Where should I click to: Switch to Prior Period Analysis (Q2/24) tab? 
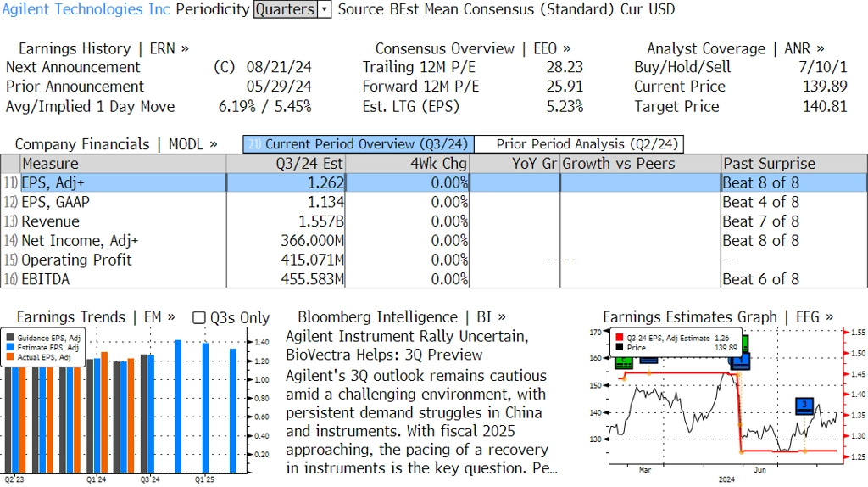pos(578,144)
